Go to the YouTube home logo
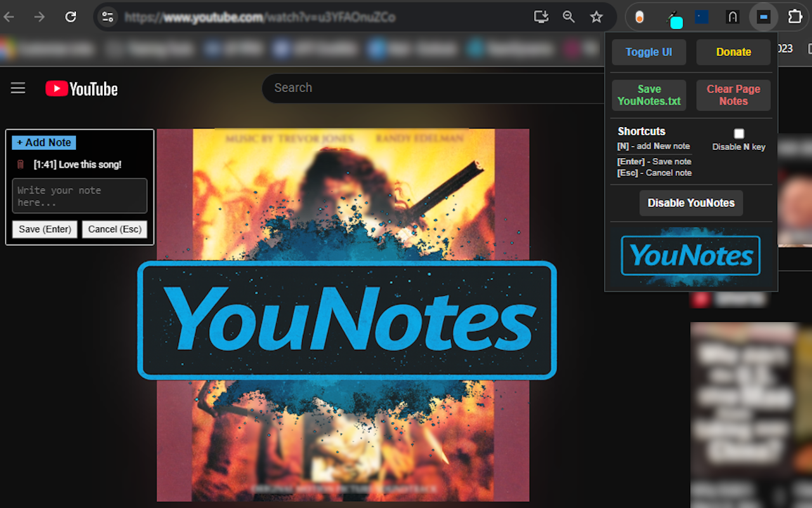Viewport: 812px width, 508px height. click(82, 89)
